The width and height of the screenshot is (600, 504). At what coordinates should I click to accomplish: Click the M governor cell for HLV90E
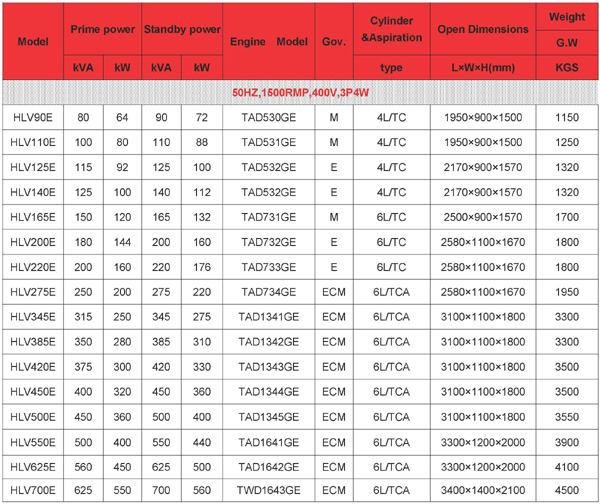point(334,117)
